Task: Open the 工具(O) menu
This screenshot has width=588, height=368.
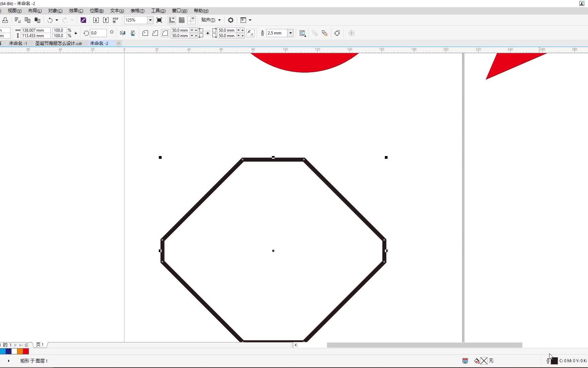Action: (158, 11)
